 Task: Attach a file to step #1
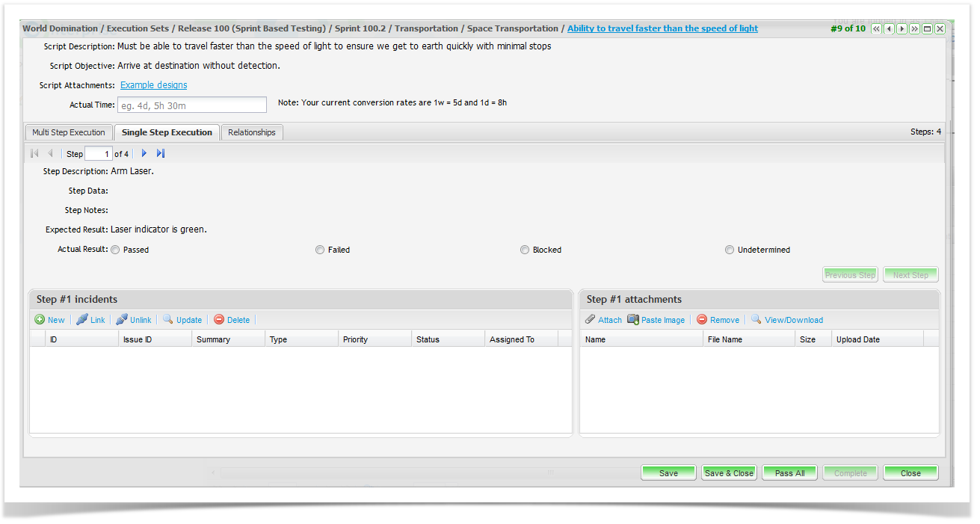tap(603, 320)
